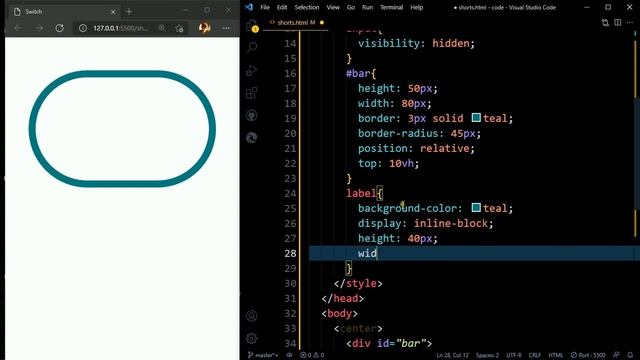This screenshot has width=640, height=360.
Task: Open the Search view in VS Code
Action: point(252,47)
